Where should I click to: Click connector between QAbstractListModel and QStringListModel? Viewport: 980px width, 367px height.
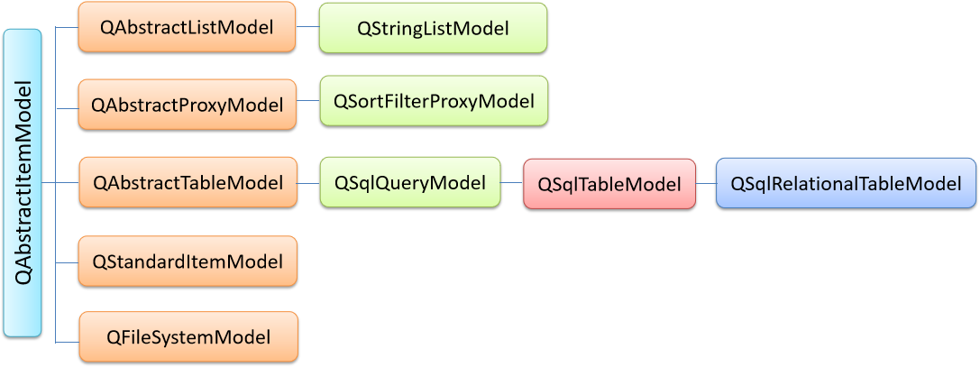pos(307,27)
